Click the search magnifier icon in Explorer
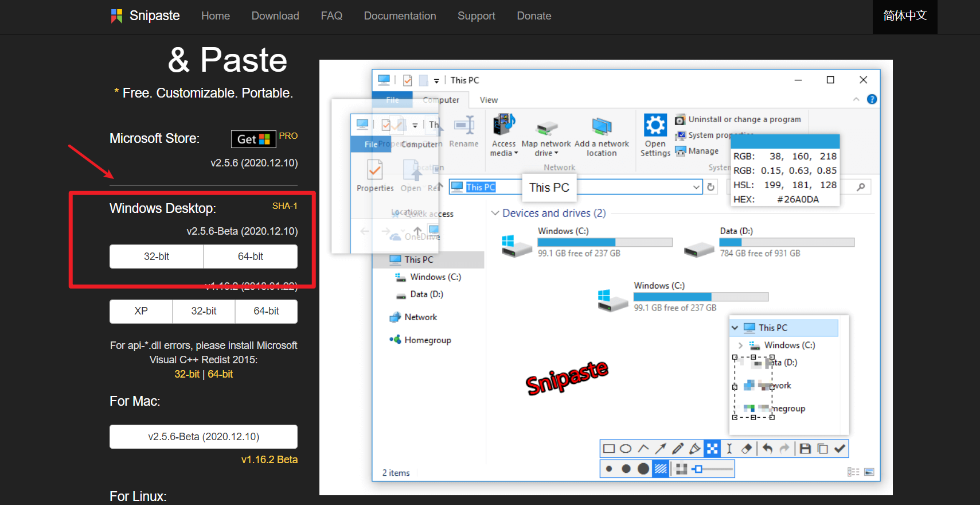980x505 pixels. [x=861, y=187]
